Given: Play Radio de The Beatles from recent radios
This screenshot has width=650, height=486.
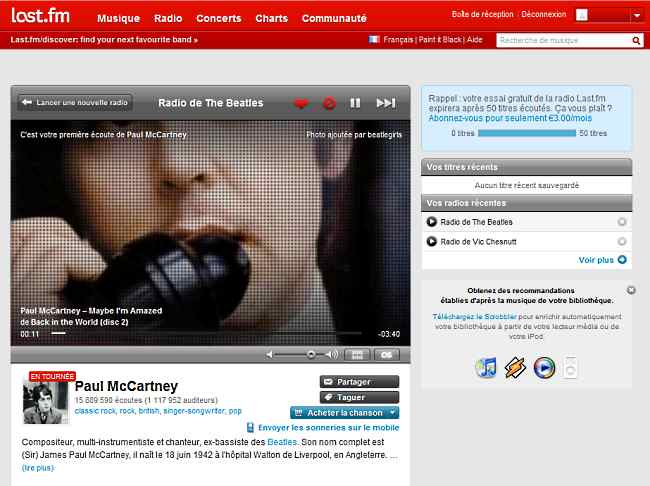Looking at the screenshot, I should tap(432, 222).
